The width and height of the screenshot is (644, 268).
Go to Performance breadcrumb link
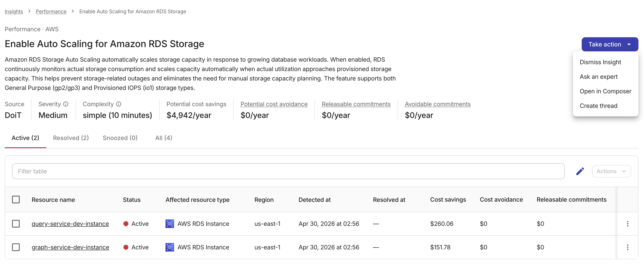tap(51, 12)
